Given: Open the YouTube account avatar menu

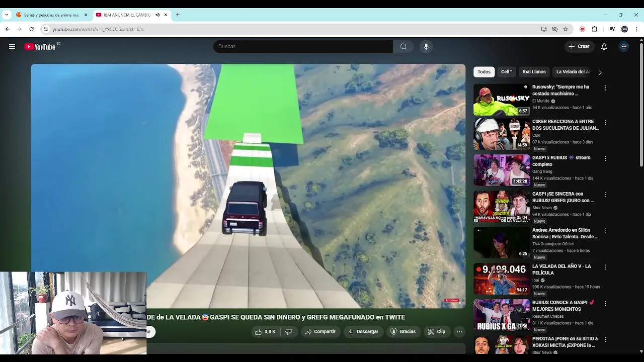Looking at the screenshot, I should [624, 46].
